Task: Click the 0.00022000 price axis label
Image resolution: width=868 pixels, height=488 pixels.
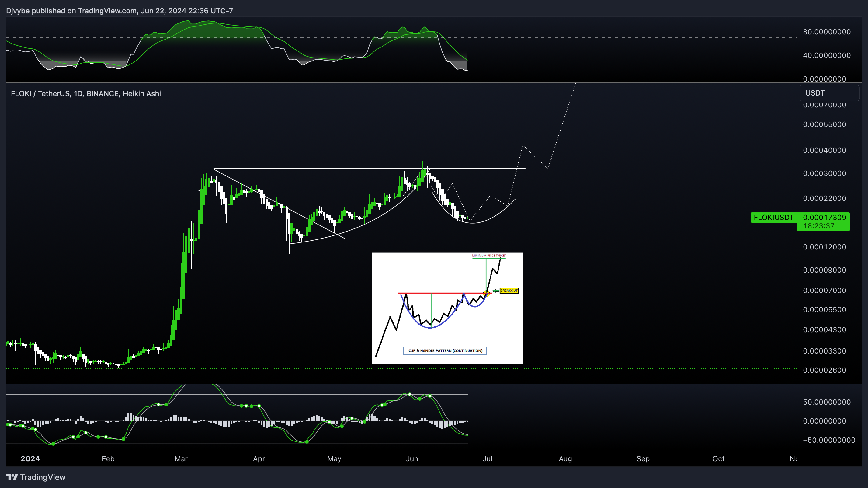Action: 825,198
